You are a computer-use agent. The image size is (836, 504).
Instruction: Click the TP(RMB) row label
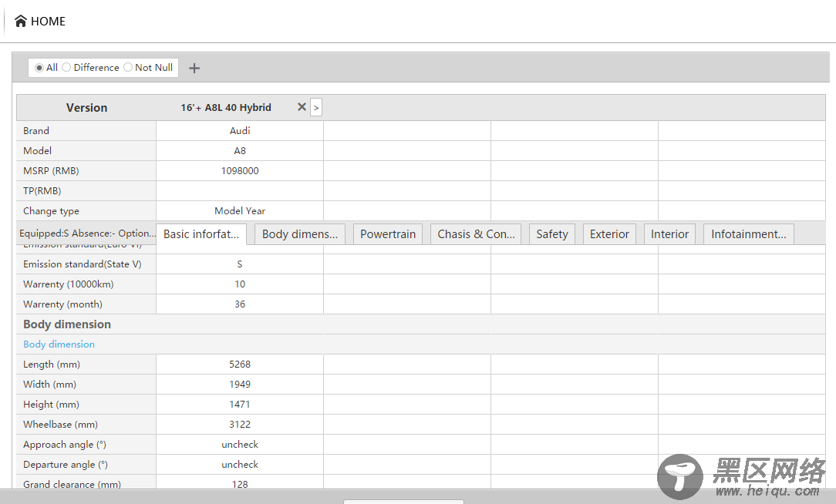pos(42,190)
